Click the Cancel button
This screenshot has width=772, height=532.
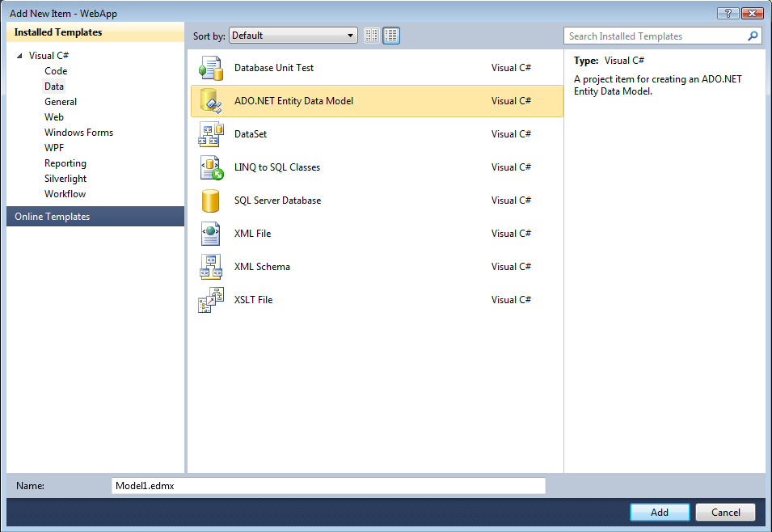pyautogui.click(x=726, y=513)
